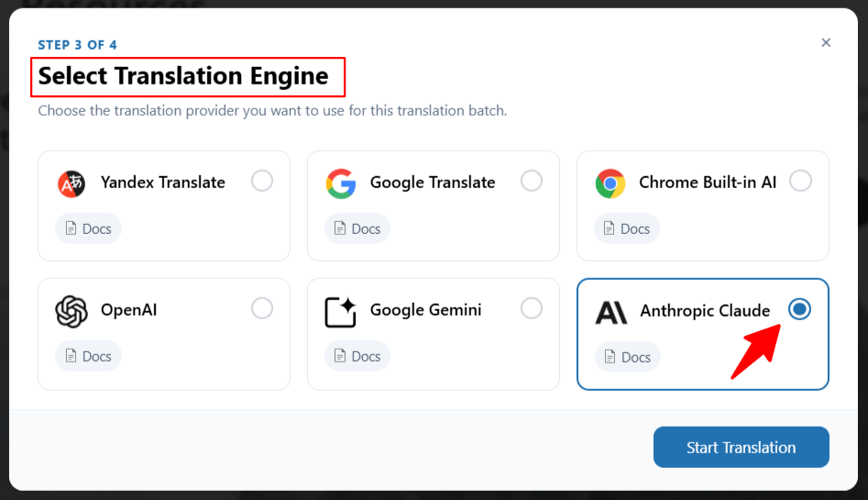This screenshot has height=500, width=868.
Task: Select the OpenAI radio button
Action: (x=262, y=309)
